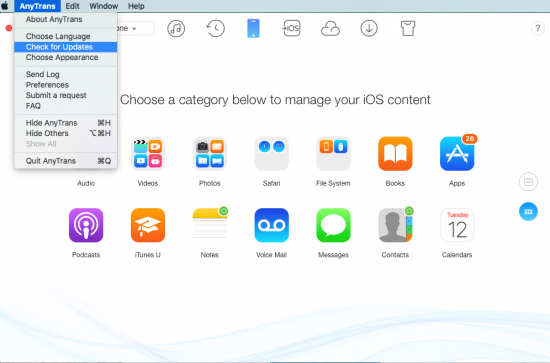The width and height of the screenshot is (550, 363).
Task: Select FAQ menu item
Action: click(66, 106)
